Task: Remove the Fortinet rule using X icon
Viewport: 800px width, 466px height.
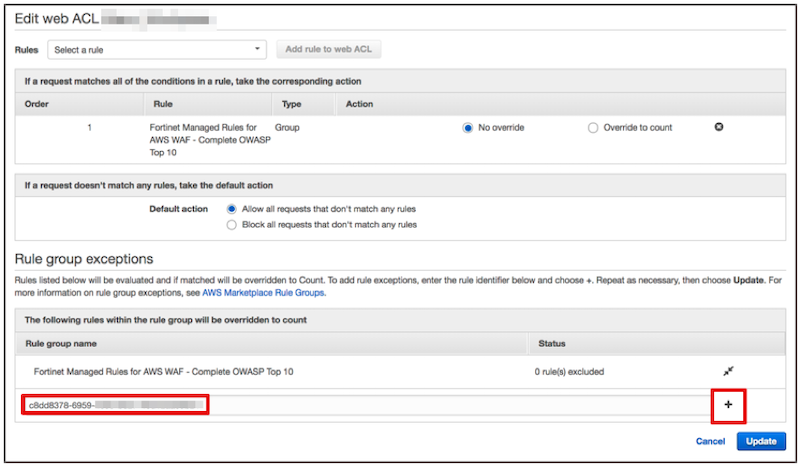Action: 719,128
